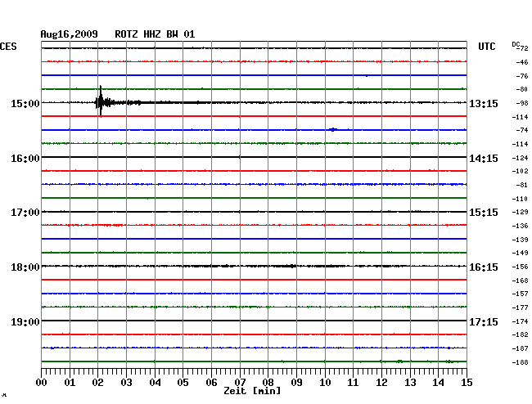
Task: Select the DC value -136
Action: 520,226
